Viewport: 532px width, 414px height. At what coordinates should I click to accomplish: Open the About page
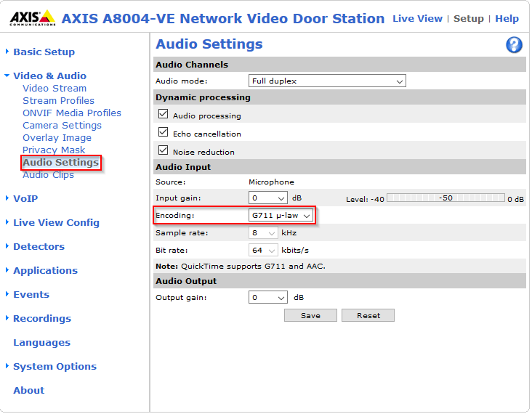(x=29, y=391)
